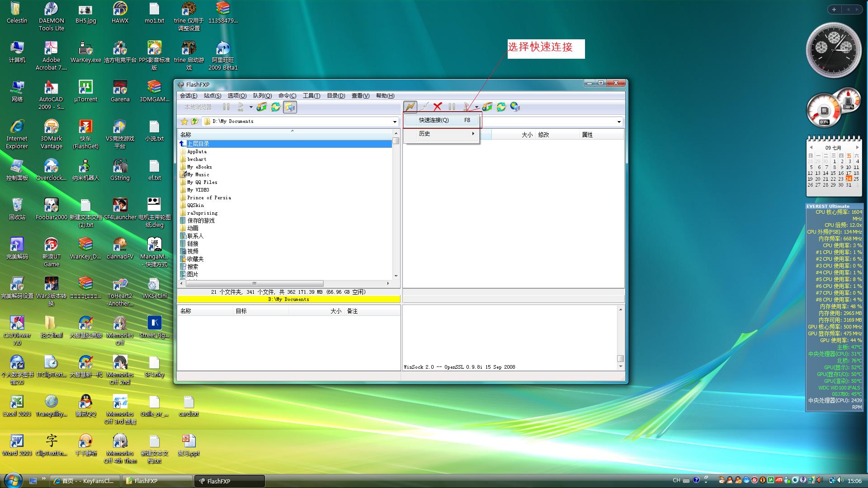Sort the local list by the 名称 column header
This screenshot has width=868, height=488.
[285, 135]
